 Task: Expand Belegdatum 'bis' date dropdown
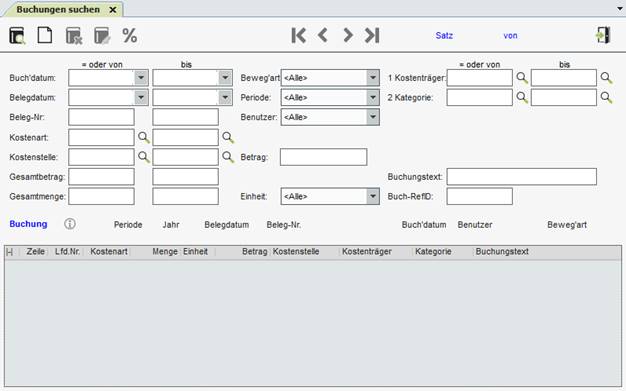225,97
